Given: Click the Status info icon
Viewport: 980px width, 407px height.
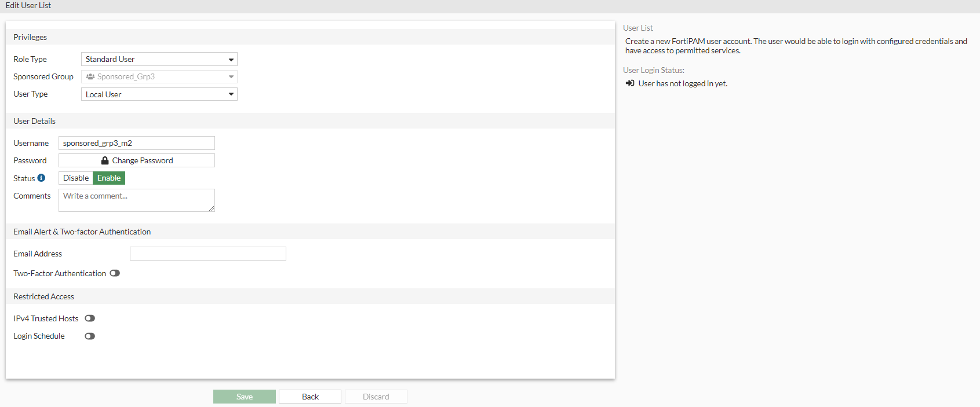Looking at the screenshot, I should coord(41,178).
